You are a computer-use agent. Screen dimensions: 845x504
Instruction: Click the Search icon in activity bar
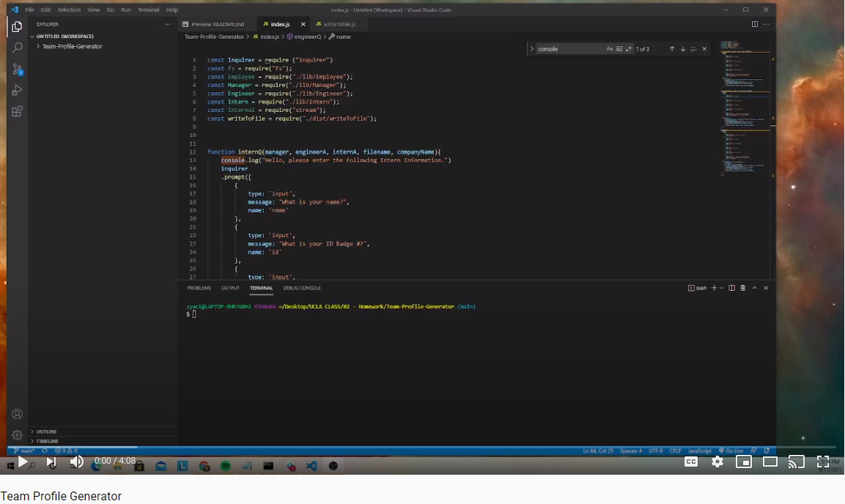(x=17, y=48)
